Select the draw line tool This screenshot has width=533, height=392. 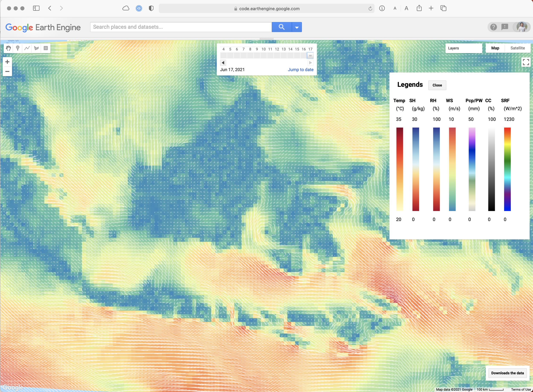pos(27,48)
